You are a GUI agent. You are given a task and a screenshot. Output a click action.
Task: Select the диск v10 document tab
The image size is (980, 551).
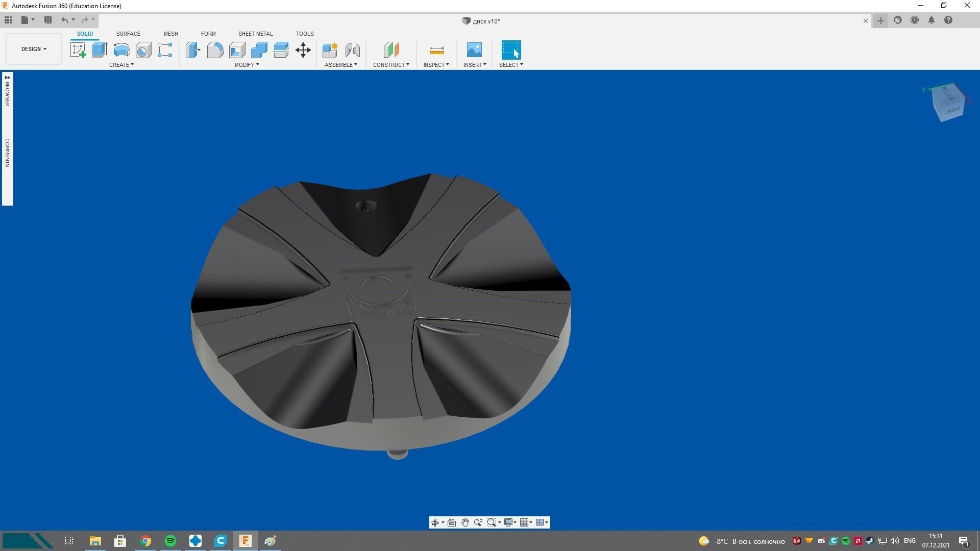pyautogui.click(x=481, y=21)
